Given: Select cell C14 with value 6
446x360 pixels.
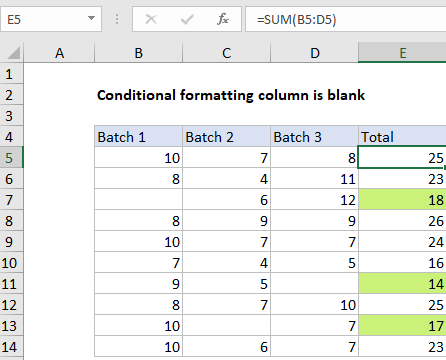Looking at the screenshot, I should 227,347.
